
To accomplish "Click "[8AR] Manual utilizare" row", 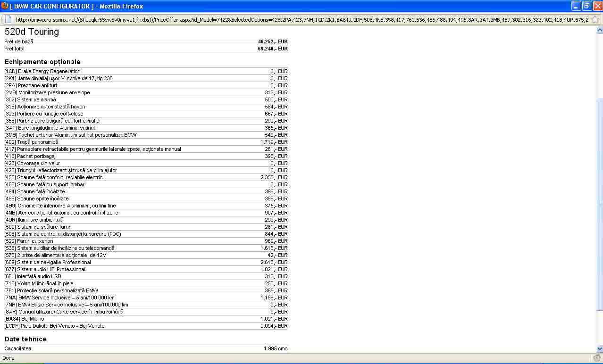I will [x=146, y=312].
